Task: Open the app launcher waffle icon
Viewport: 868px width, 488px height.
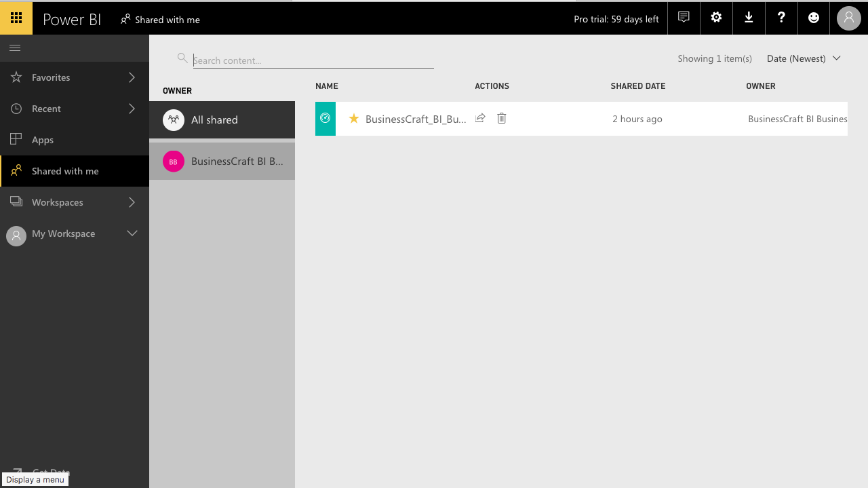Action: tap(16, 18)
